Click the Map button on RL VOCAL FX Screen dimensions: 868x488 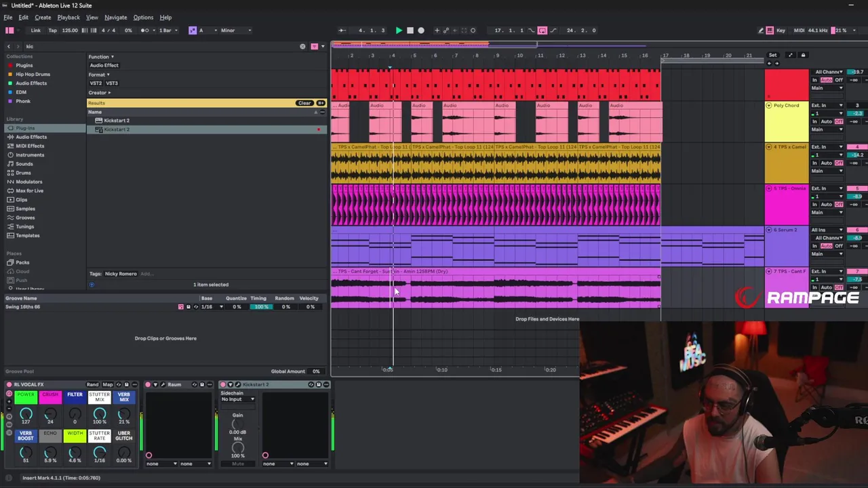108,384
